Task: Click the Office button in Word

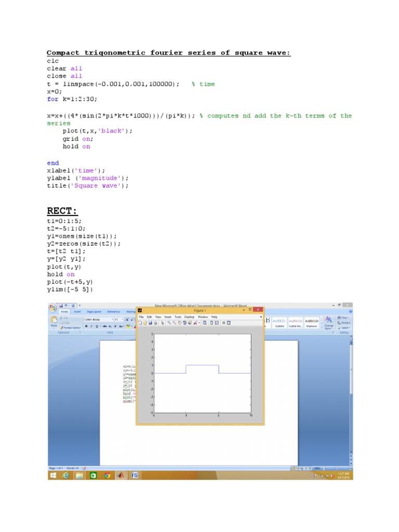Action: click(x=53, y=308)
